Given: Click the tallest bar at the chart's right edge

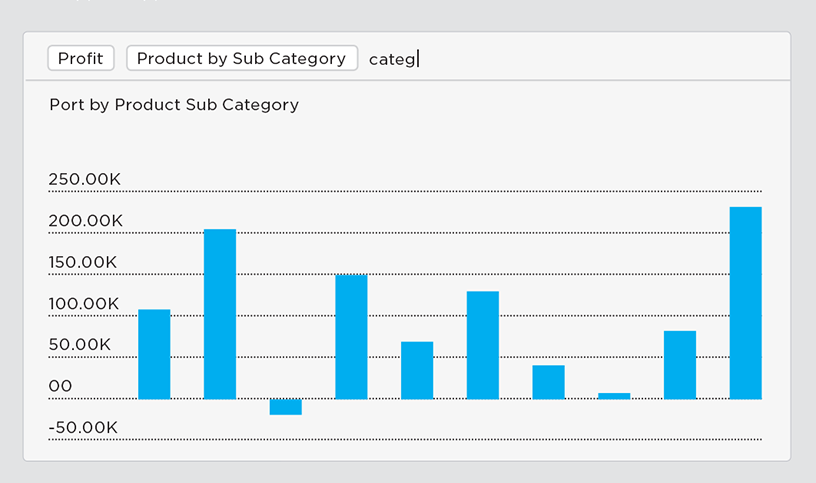Looking at the screenshot, I should tap(745, 303).
